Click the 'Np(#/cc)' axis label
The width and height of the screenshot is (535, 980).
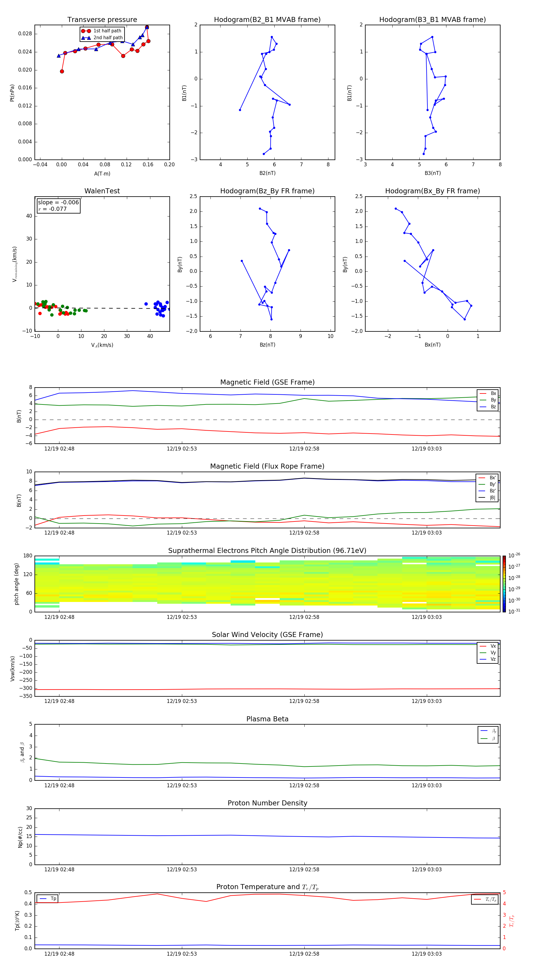point(20,837)
